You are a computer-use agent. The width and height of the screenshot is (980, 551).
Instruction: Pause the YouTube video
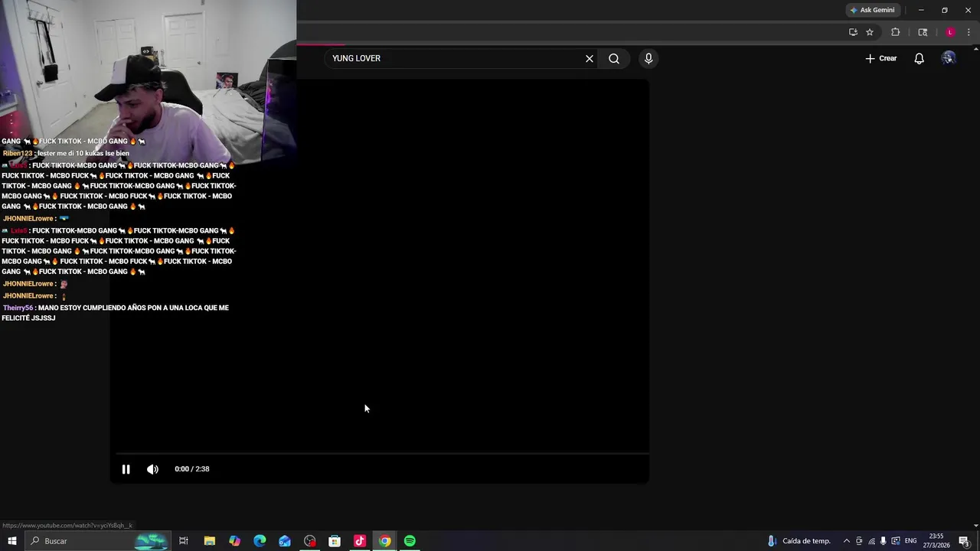click(126, 469)
